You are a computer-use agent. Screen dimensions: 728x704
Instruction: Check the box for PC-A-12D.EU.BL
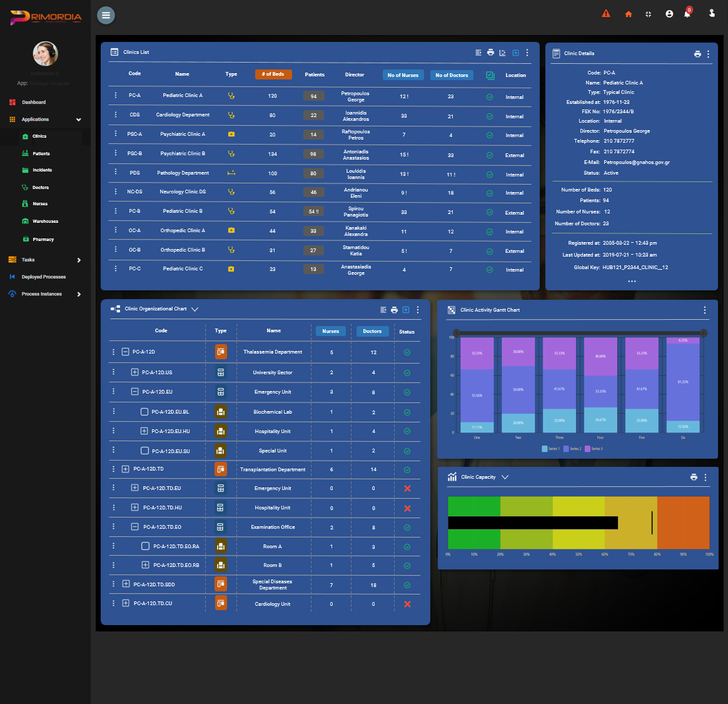[x=144, y=412]
